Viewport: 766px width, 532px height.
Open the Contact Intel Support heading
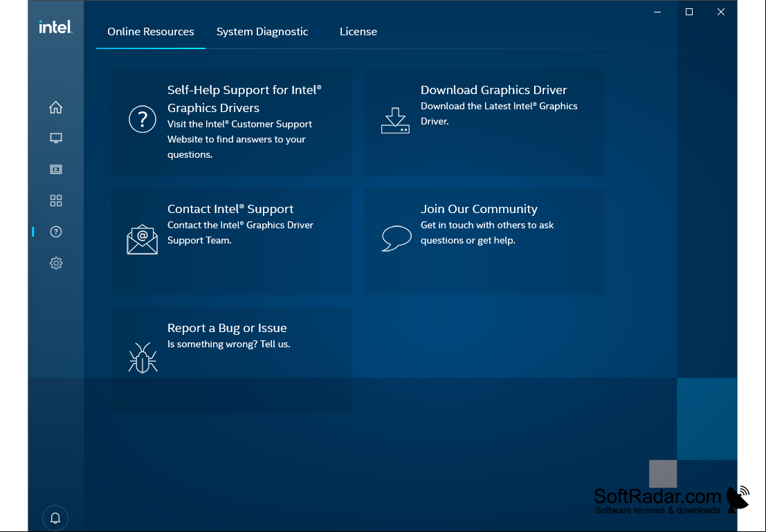(x=230, y=209)
